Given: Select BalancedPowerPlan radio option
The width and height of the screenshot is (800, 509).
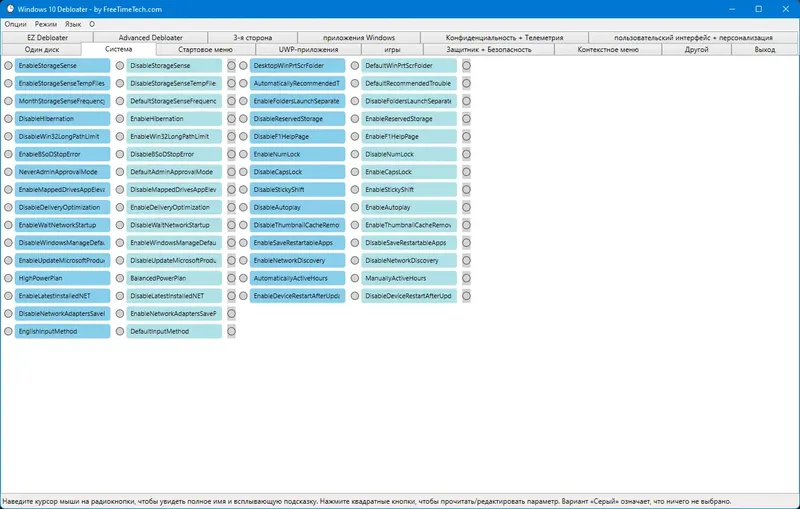Looking at the screenshot, I should (x=120, y=278).
